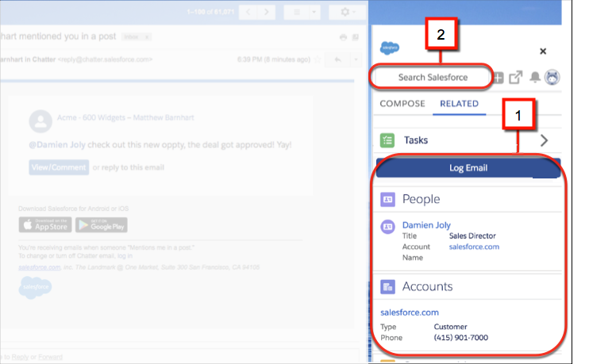593x364 pixels.
Task: Open the Gmail settings gear menu
Action: tap(348, 12)
